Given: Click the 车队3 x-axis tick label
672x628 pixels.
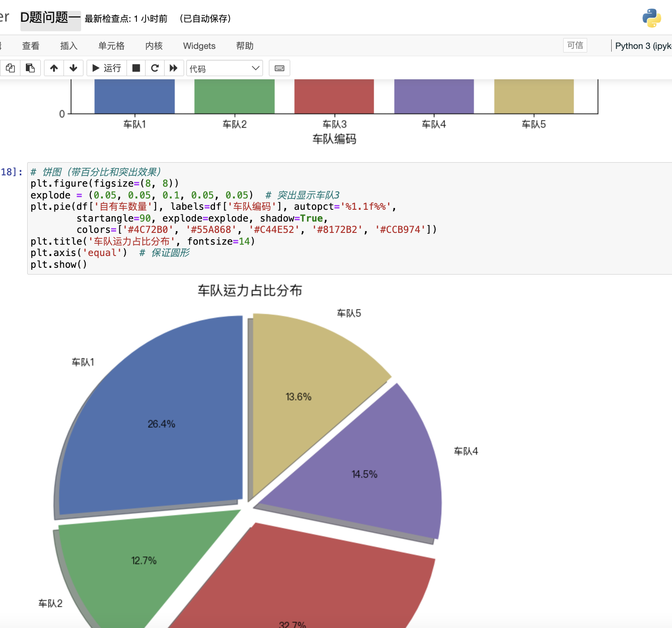Looking at the screenshot, I should click(335, 124).
